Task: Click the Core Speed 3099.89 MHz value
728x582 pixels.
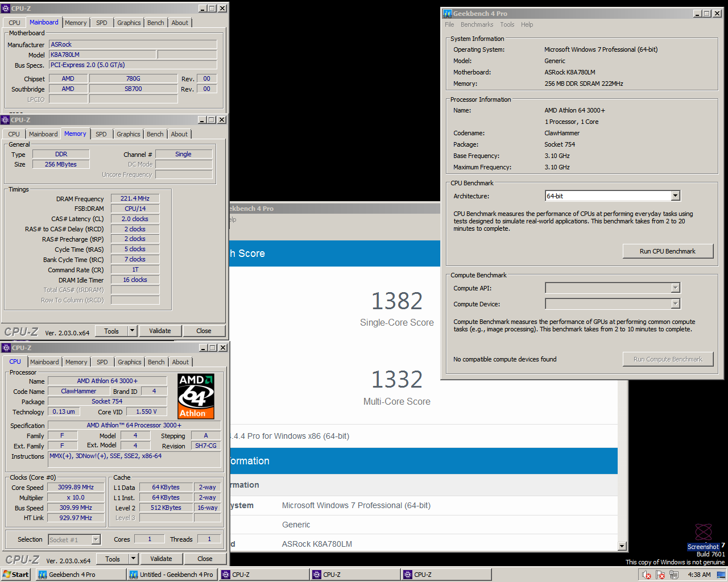Action: (76, 487)
